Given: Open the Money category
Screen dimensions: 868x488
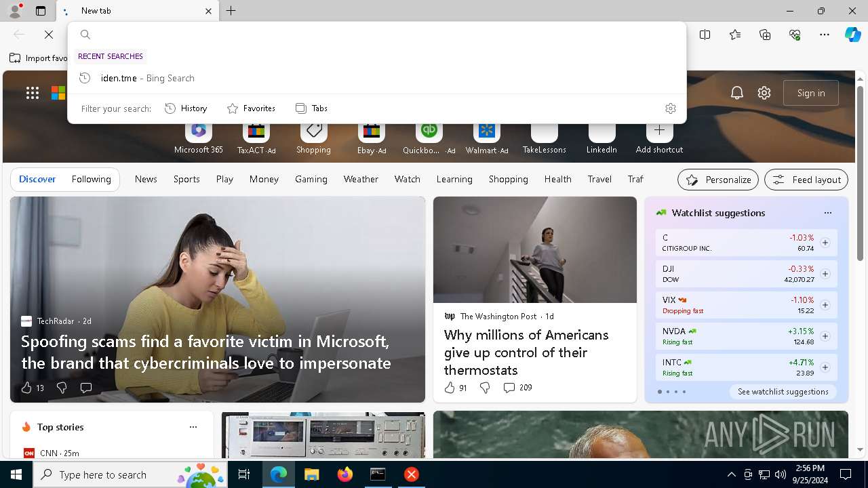Looking at the screenshot, I should tap(264, 179).
